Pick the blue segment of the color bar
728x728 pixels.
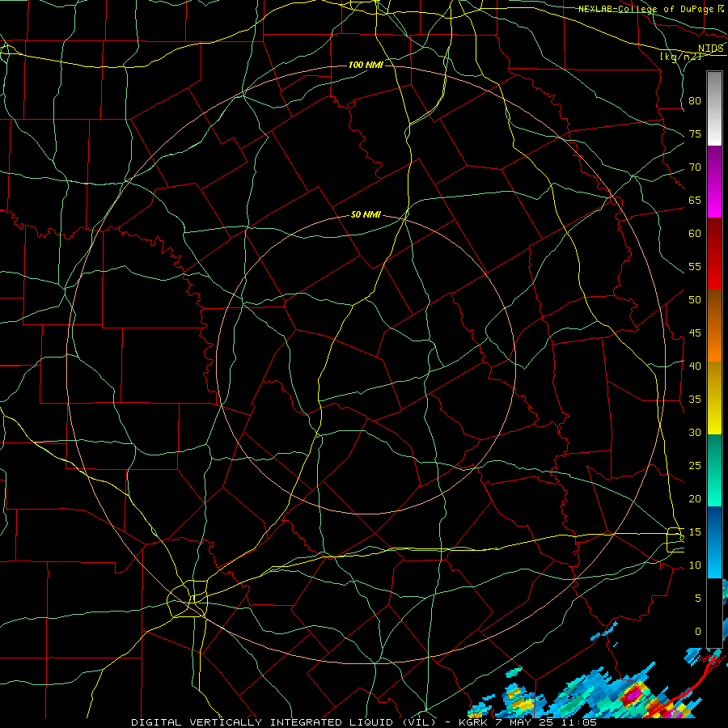point(714,542)
